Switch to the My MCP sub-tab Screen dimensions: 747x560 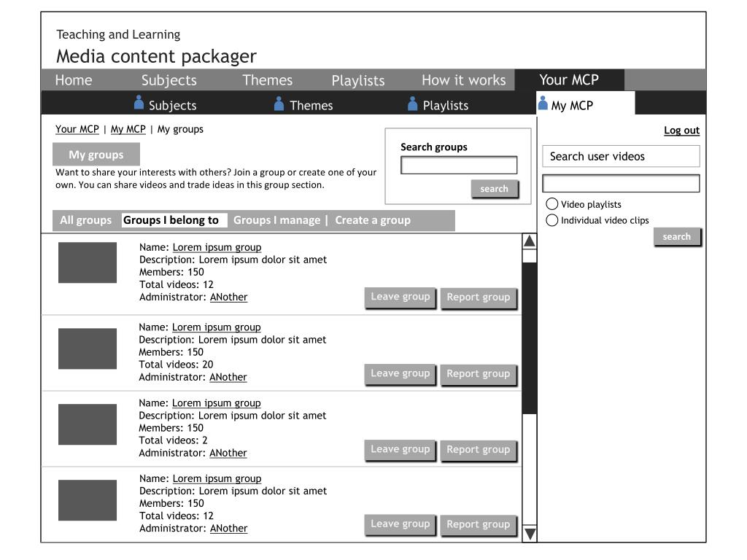click(x=586, y=103)
